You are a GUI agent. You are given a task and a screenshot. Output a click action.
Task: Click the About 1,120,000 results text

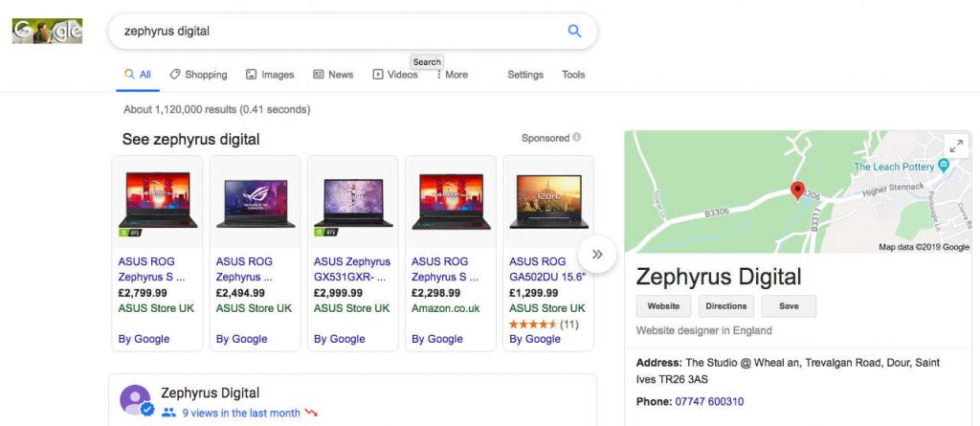(216, 109)
